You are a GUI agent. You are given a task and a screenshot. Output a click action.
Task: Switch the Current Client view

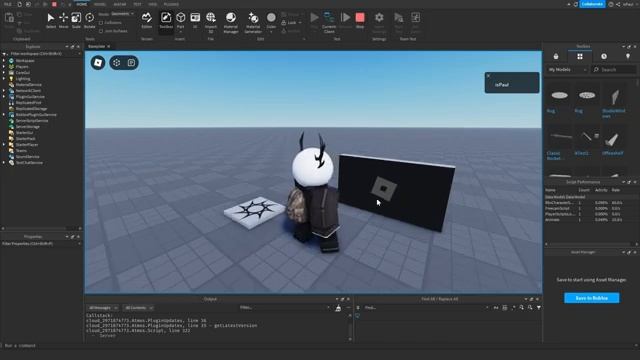click(329, 22)
